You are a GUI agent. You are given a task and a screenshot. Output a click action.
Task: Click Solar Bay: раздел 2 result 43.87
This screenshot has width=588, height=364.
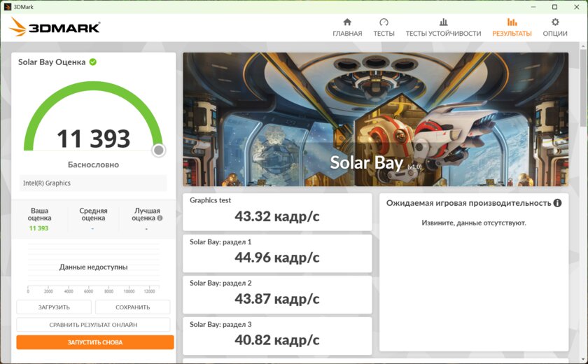277,299
